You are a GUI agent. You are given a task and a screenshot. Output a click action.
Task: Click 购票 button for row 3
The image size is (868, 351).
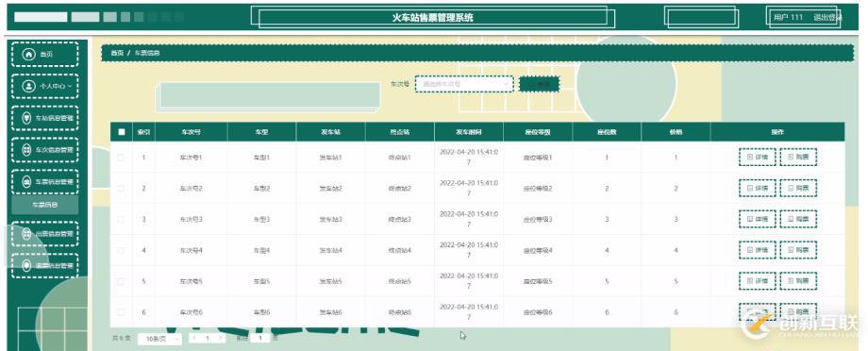point(798,219)
